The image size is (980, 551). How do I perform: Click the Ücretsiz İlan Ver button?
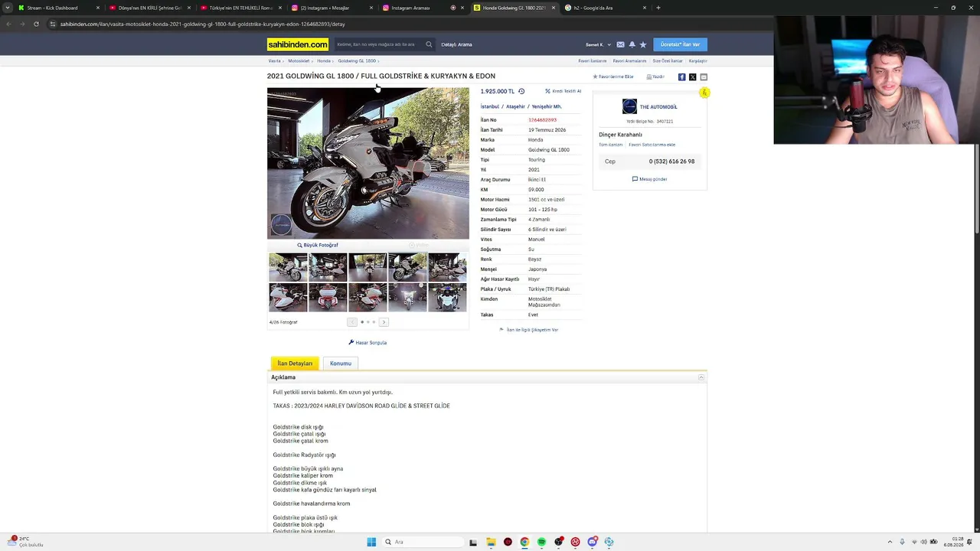point(680,44)
